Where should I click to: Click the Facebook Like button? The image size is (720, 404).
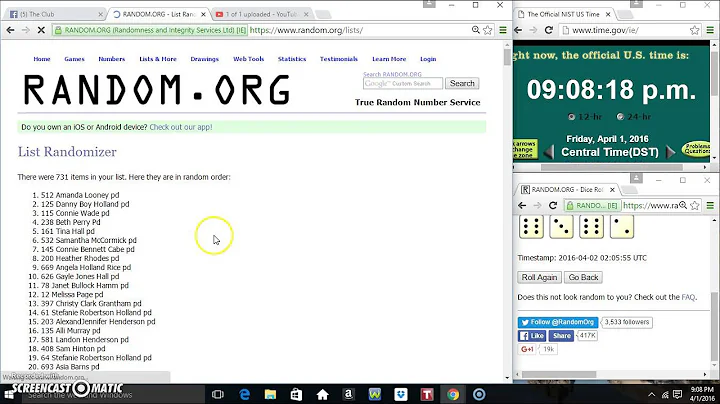click(532, 336)
